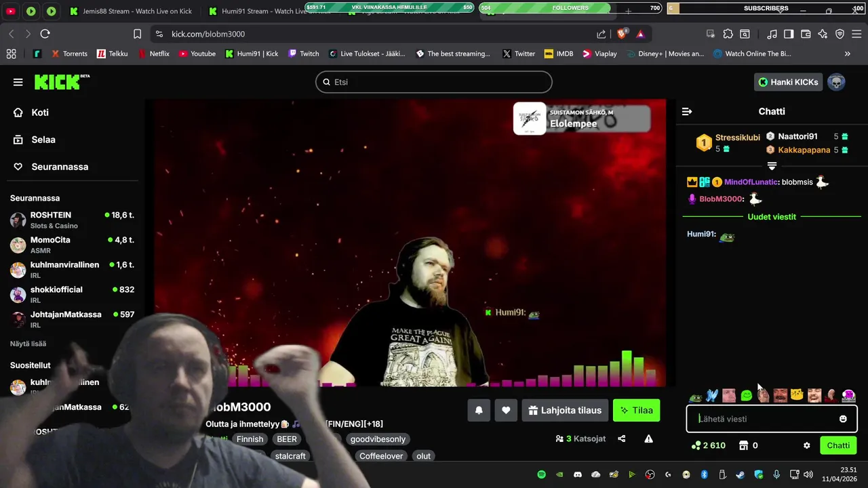
Task: Select the olut tag
Action: click(424, 456)
